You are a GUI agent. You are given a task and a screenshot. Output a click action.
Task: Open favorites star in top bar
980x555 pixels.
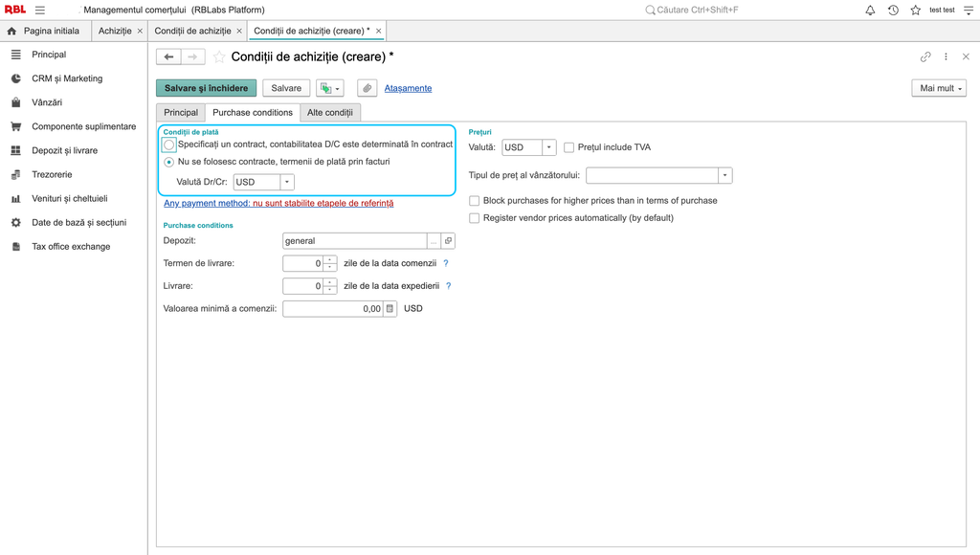coord(916,10)
